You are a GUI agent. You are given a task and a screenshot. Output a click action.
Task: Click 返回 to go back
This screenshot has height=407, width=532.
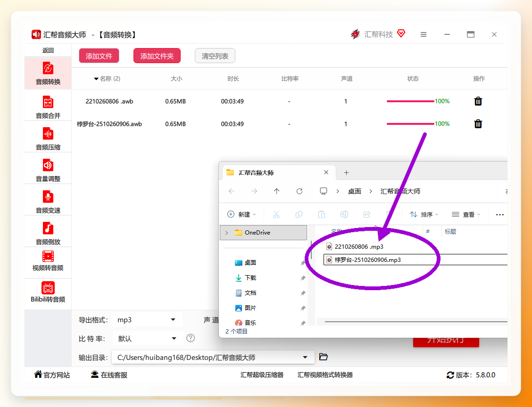pyautogui.click(x=48, y=50)
